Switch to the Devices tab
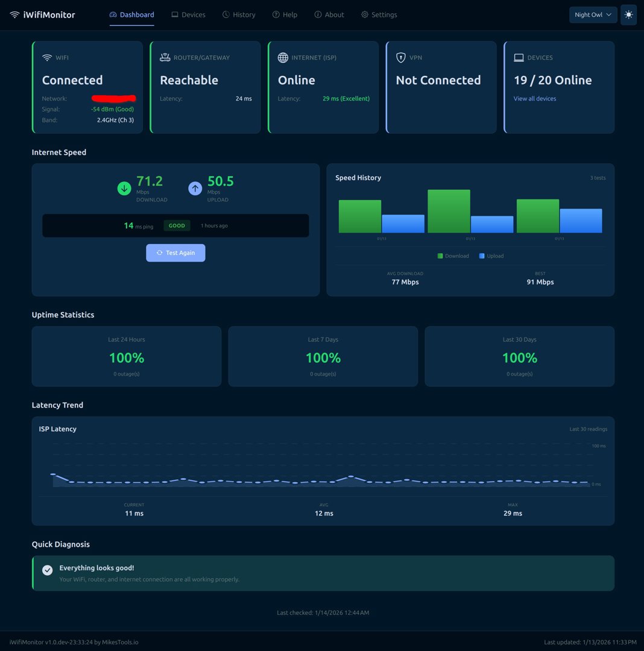 point(188,14)
